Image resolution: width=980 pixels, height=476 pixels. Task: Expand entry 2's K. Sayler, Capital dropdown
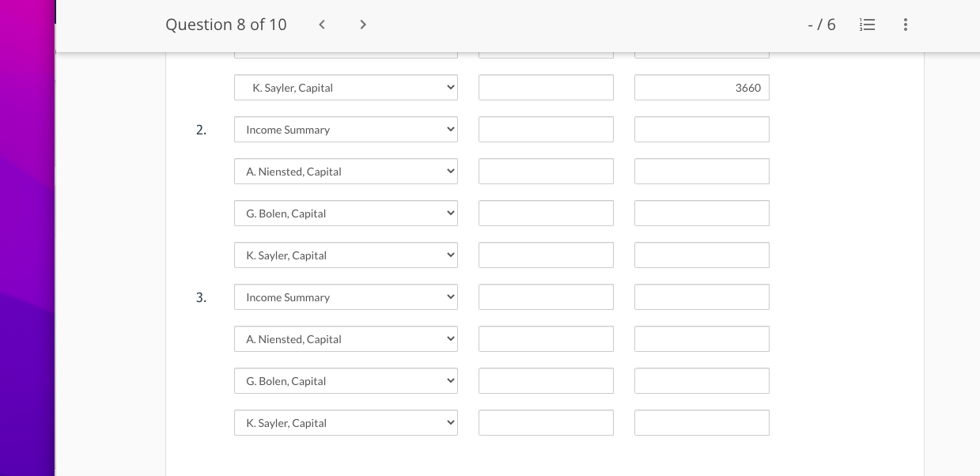346,255
